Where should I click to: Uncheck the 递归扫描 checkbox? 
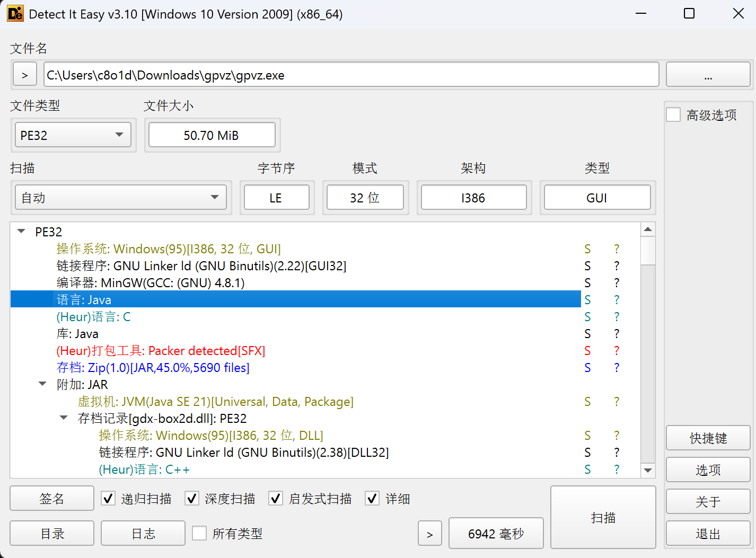click(x=108, y=499)
